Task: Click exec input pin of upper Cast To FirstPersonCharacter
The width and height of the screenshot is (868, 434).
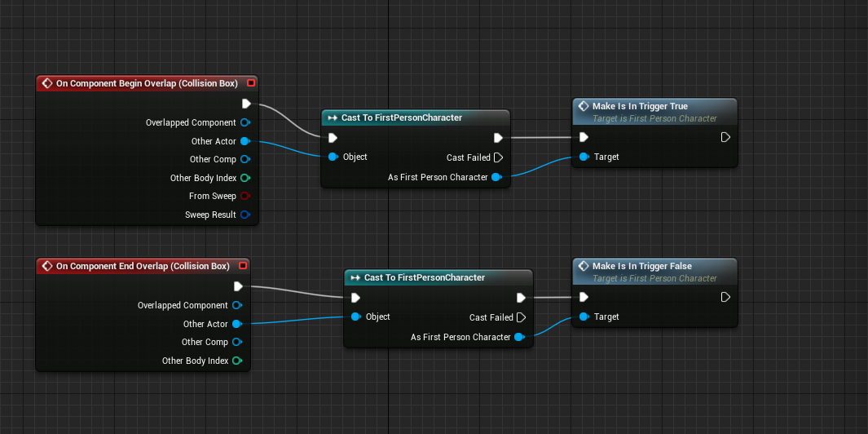Action: [333, 138]
